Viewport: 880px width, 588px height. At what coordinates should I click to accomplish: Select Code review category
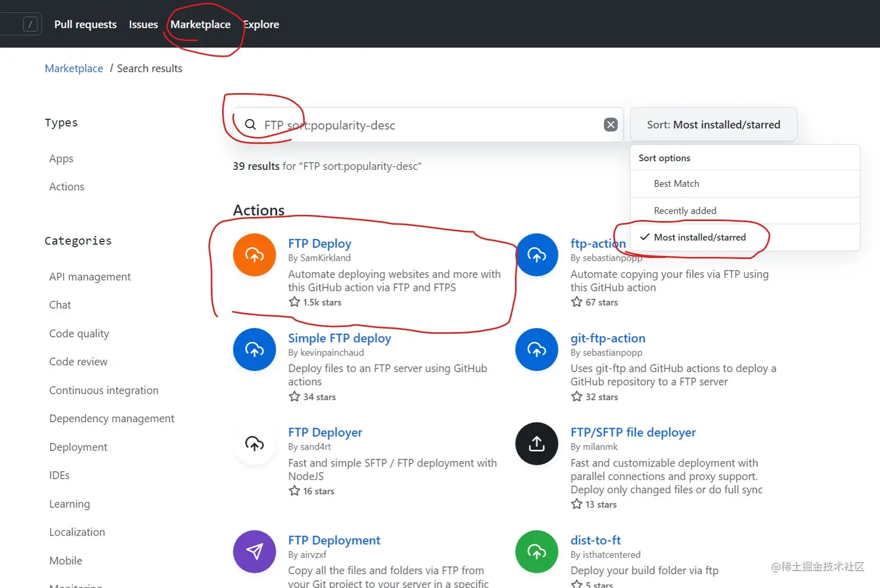pos(79,362)
